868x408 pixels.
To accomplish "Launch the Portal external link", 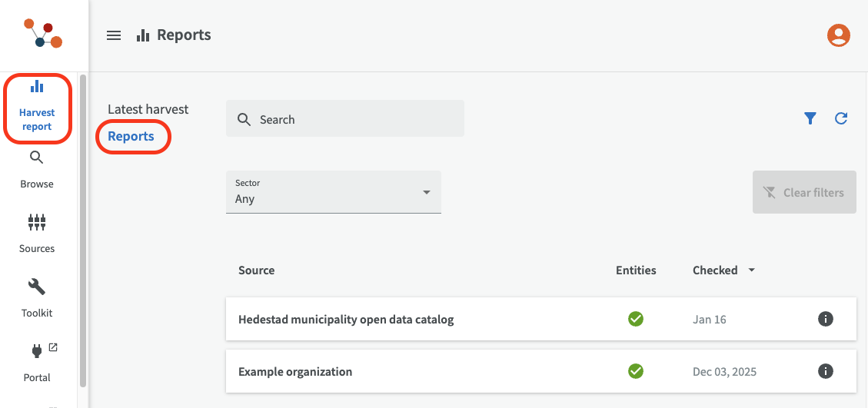I will (37, 363).
